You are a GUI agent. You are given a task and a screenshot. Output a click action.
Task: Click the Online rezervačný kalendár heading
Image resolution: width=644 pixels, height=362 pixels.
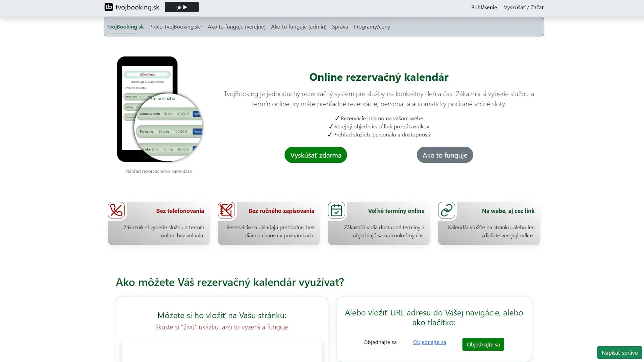pos(379,77)
